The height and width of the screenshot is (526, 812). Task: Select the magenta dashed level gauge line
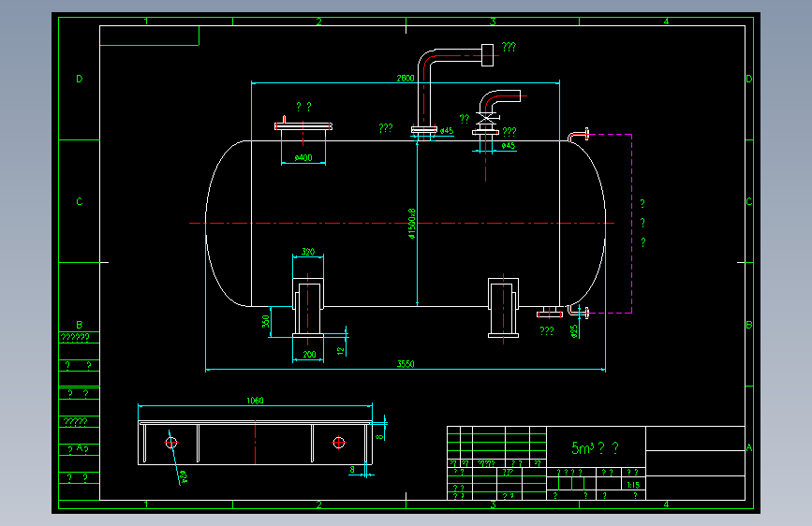pyautogui.click(x=632, y=223)
